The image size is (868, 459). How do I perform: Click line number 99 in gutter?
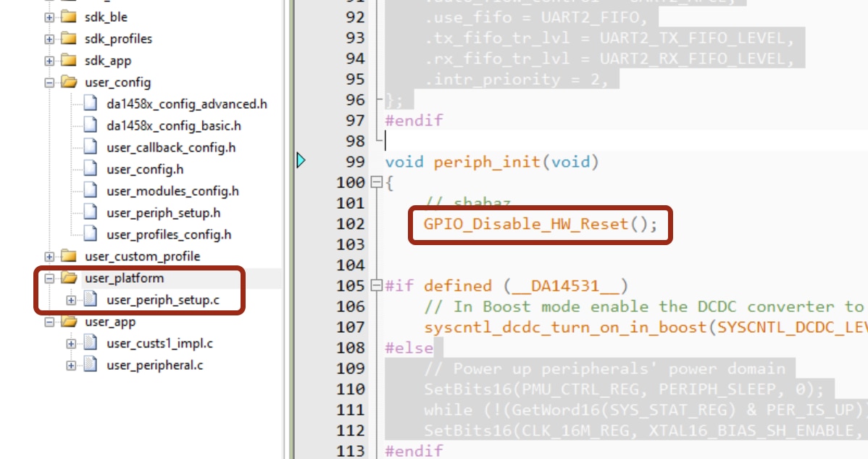(356, 162)
